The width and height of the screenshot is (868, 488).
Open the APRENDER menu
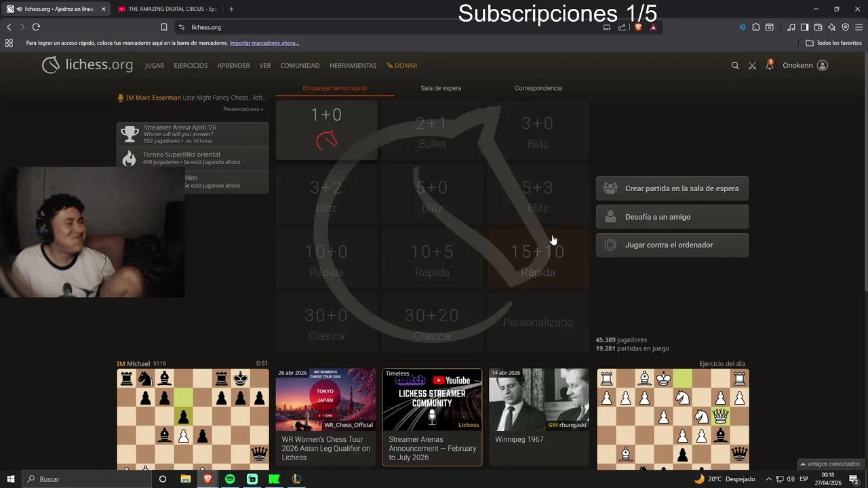click(233, 66)
